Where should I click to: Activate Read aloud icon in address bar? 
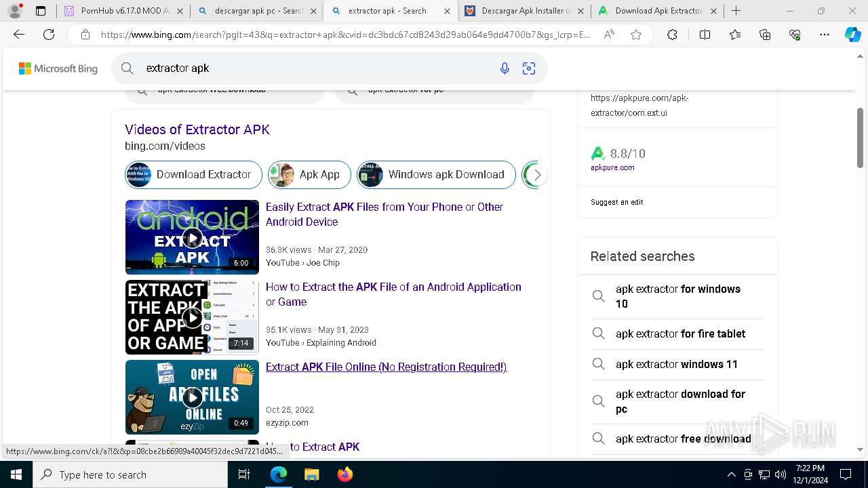[x=609, y=35]
